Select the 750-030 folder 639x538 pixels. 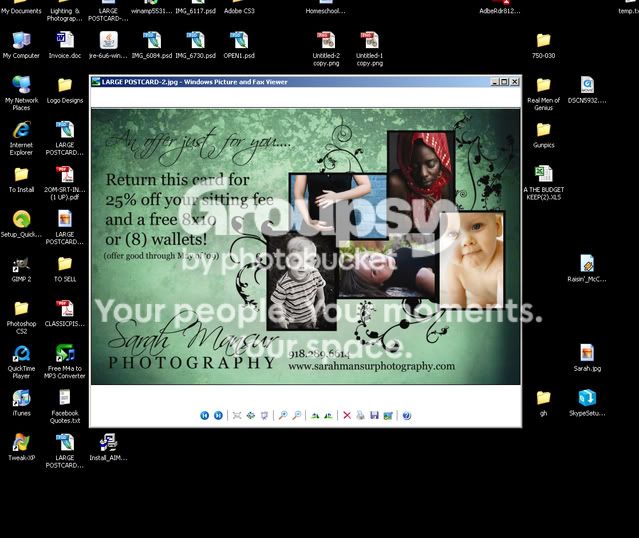coord(543,45)
